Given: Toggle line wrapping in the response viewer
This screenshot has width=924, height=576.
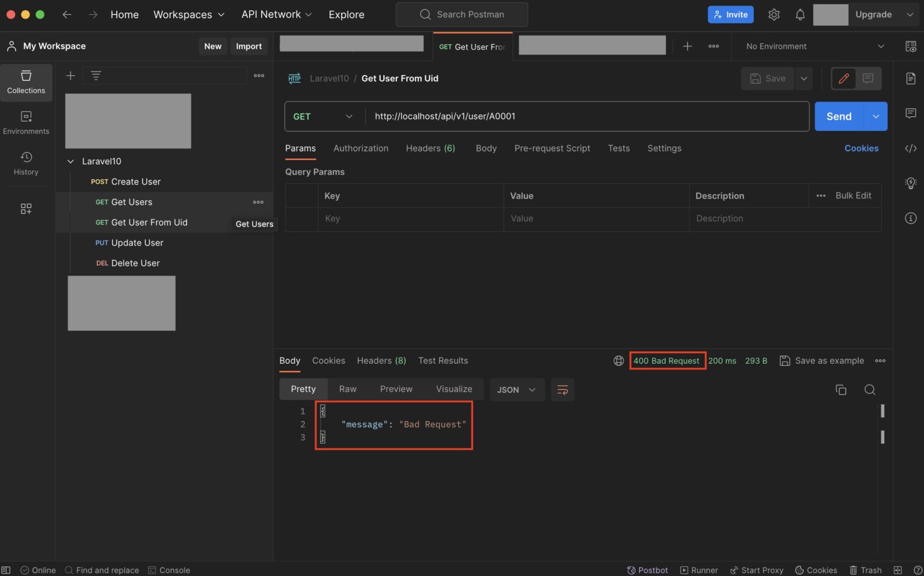Looking at the screenshot, I should (562, 390).
